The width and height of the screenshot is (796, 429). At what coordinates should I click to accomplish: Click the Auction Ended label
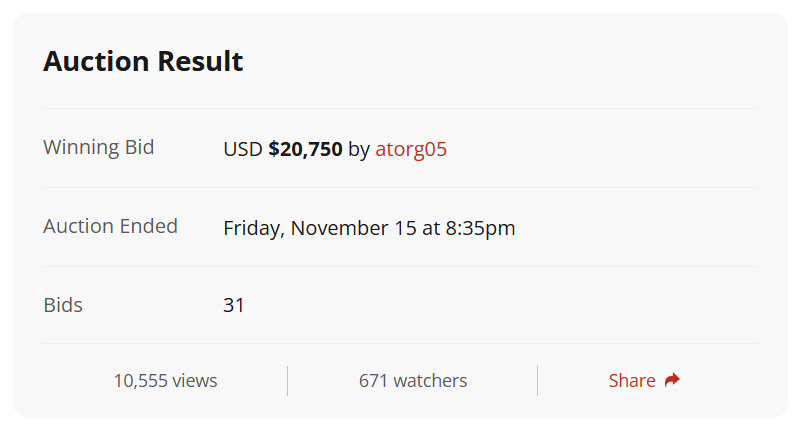[110, 226]
